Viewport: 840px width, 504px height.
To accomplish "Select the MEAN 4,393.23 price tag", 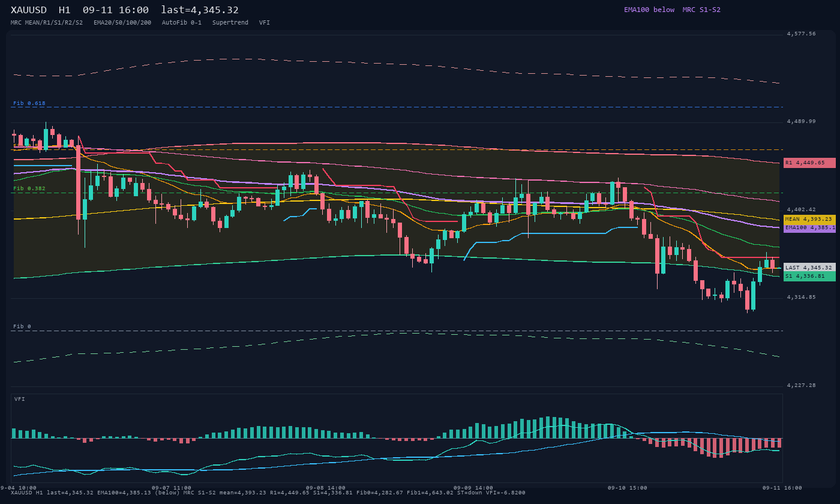I will click(809, 219).
